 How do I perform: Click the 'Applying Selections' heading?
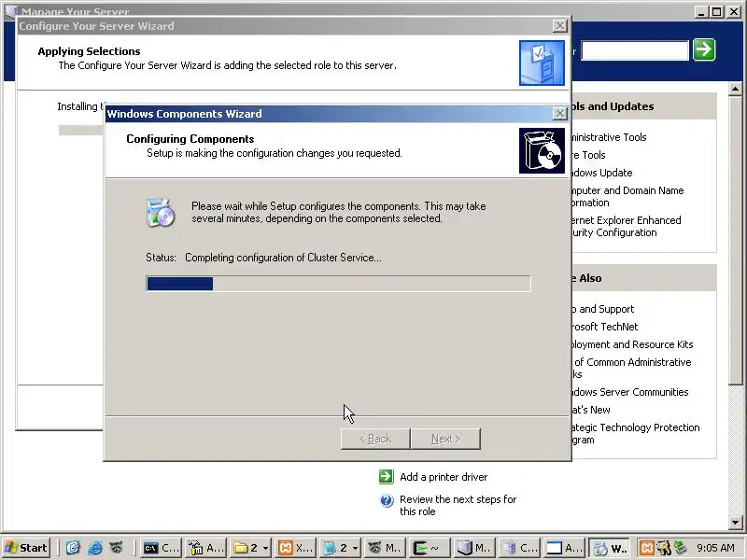[x=89, y=51]
